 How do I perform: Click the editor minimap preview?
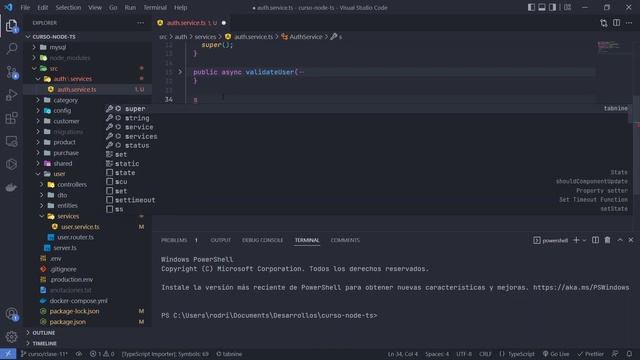608,46
